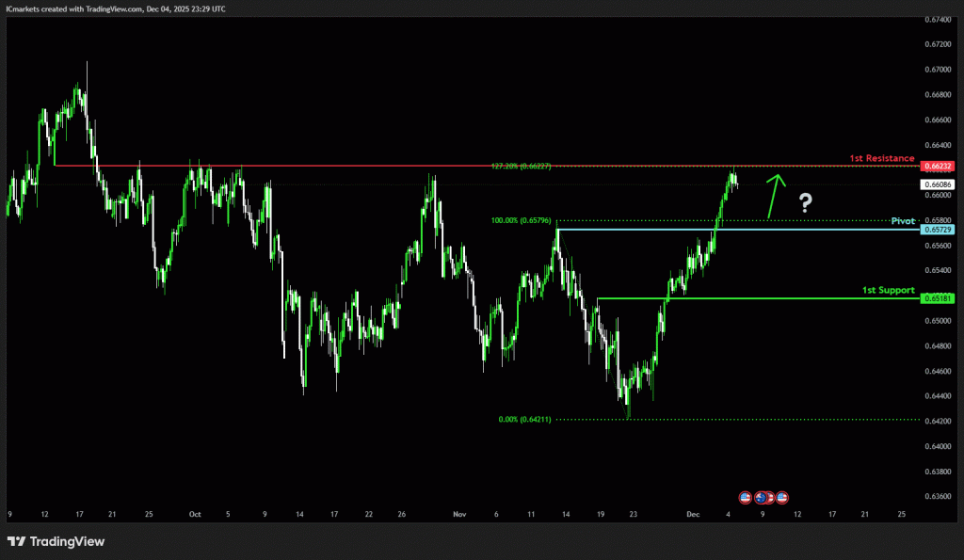Click the light blue 0.65729 pivot price tag
964x560 pixels.
tap(938, 230)
